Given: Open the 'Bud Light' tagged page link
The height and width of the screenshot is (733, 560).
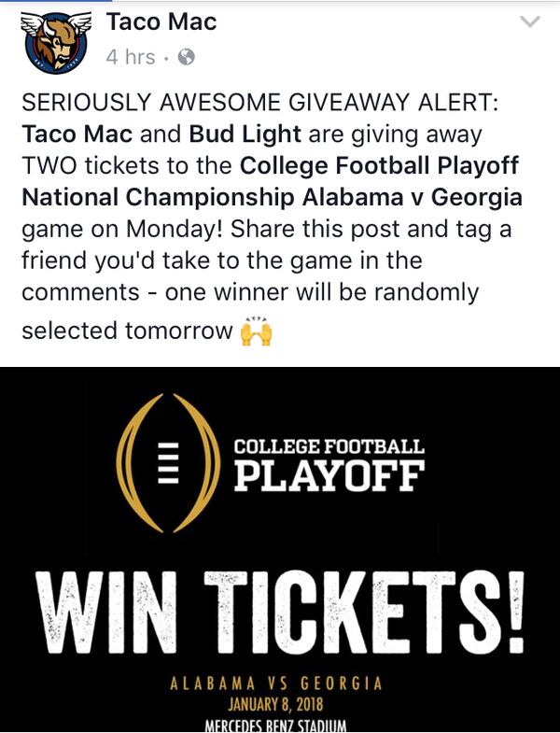Looking at the screenshot, I should (245, 134).
